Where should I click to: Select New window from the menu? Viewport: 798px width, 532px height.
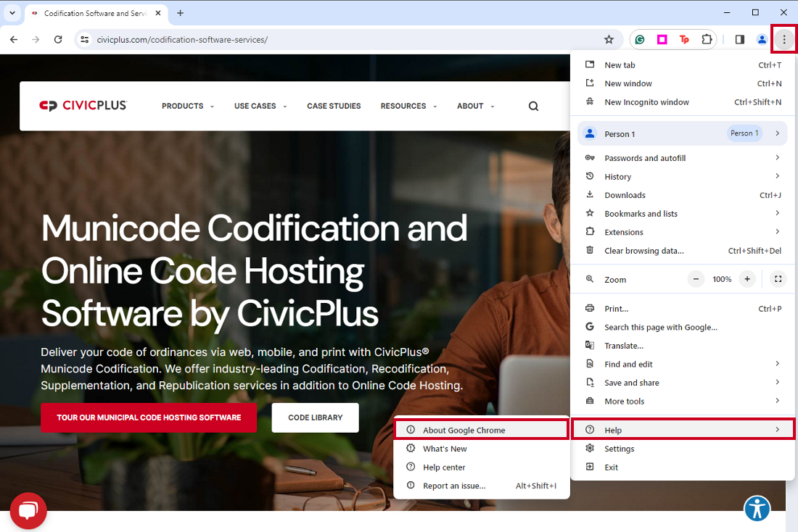[x=683, y=83]
